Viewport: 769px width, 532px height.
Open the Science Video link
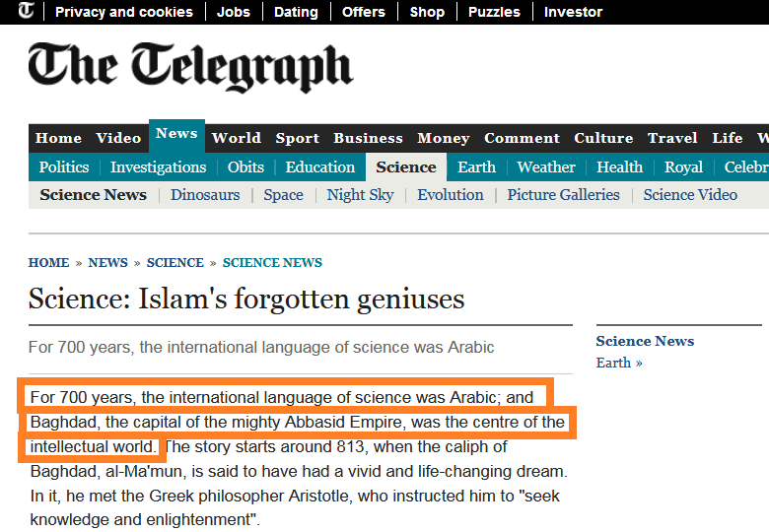(x=690, y=195)
